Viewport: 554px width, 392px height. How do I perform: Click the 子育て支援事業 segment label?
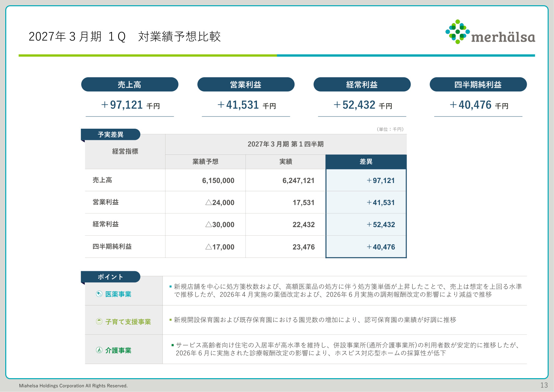(128, 322)
